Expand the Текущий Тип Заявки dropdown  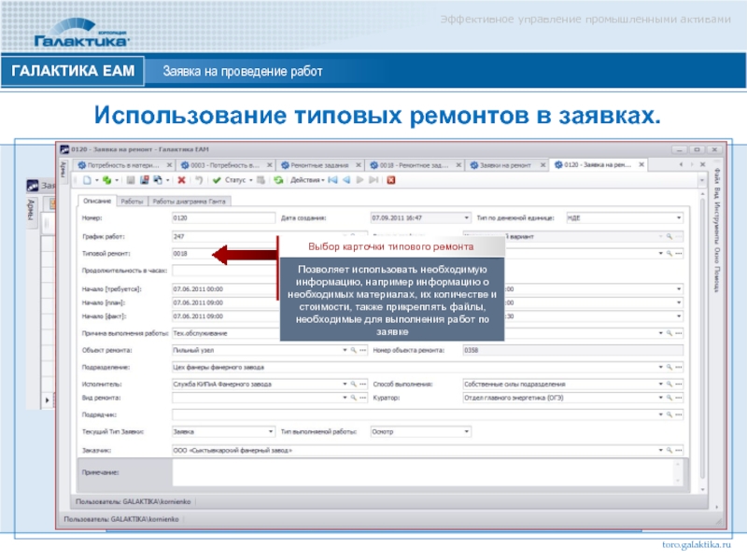click(x=272, y=432)
